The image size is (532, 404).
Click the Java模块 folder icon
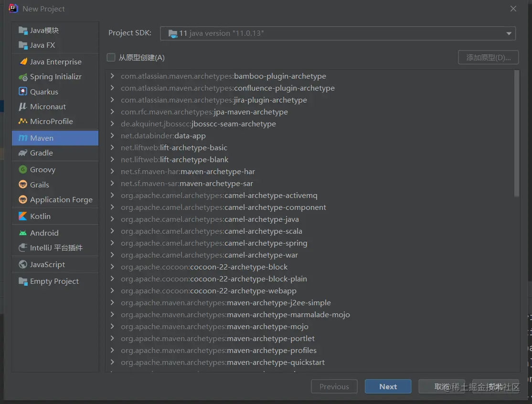click(23, 31)
